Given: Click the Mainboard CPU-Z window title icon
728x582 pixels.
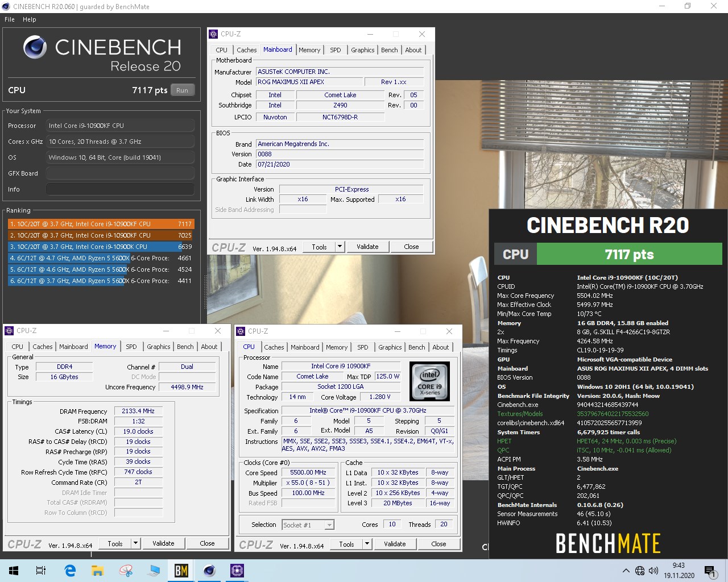Looking at the screenshot, I should (x=214, y=34).
